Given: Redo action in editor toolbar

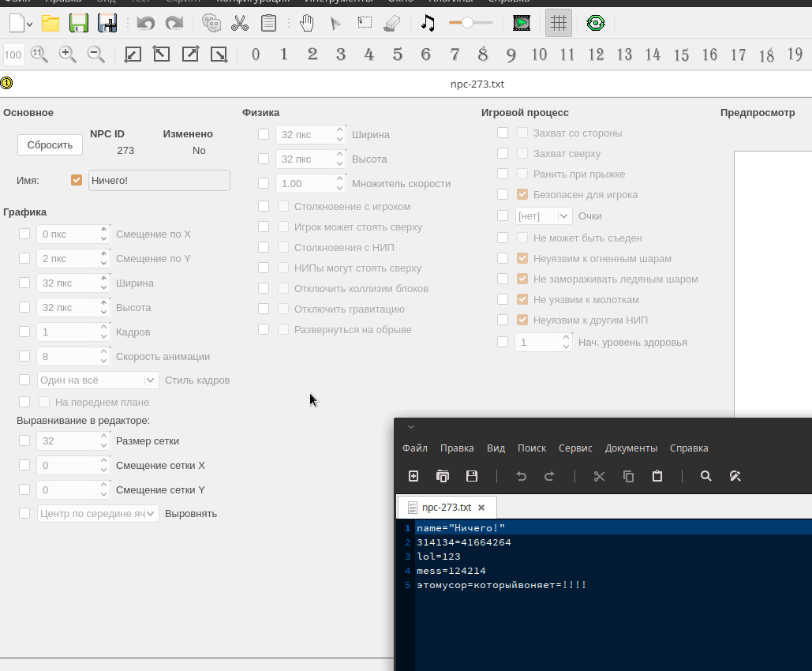Looking at the screenshot, I should (x=174, y=24).
